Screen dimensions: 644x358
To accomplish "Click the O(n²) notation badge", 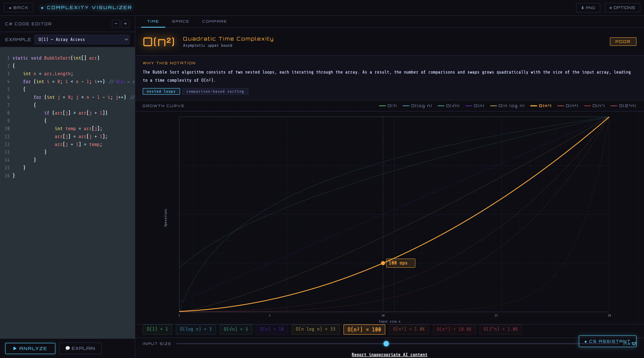I will (x=159, y=41).
